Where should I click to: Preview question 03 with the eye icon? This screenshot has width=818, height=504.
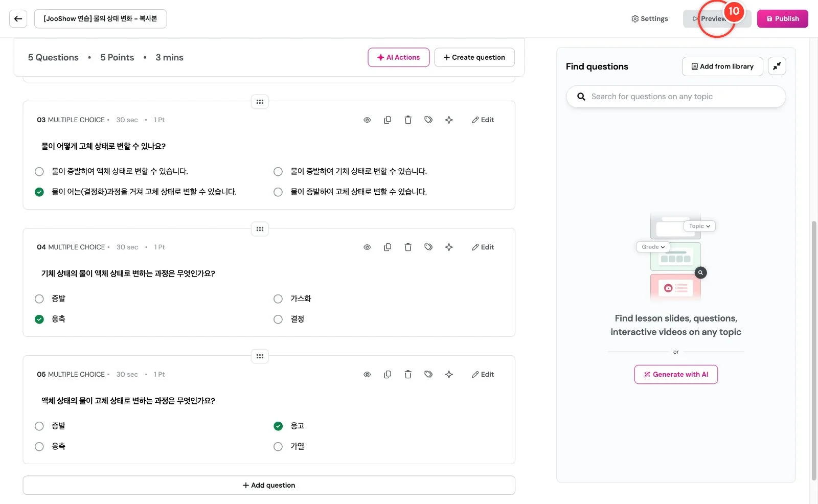[367, 120]
